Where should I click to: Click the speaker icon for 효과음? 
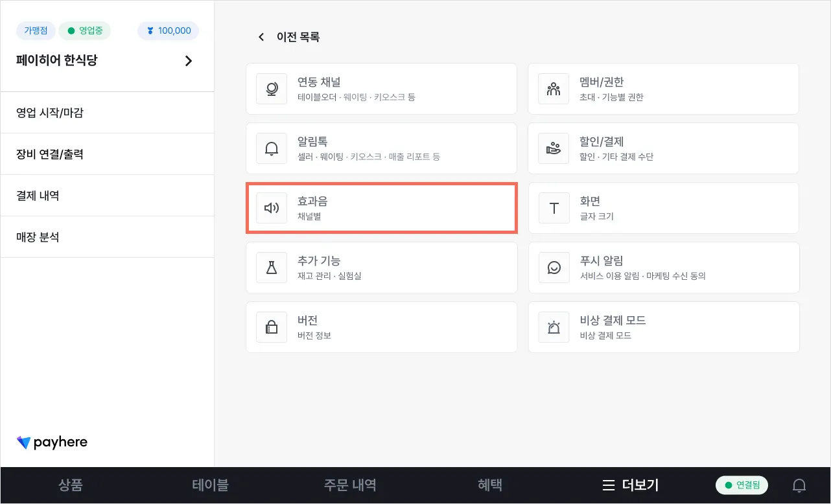pyautogui.click(x=272, y=208)
